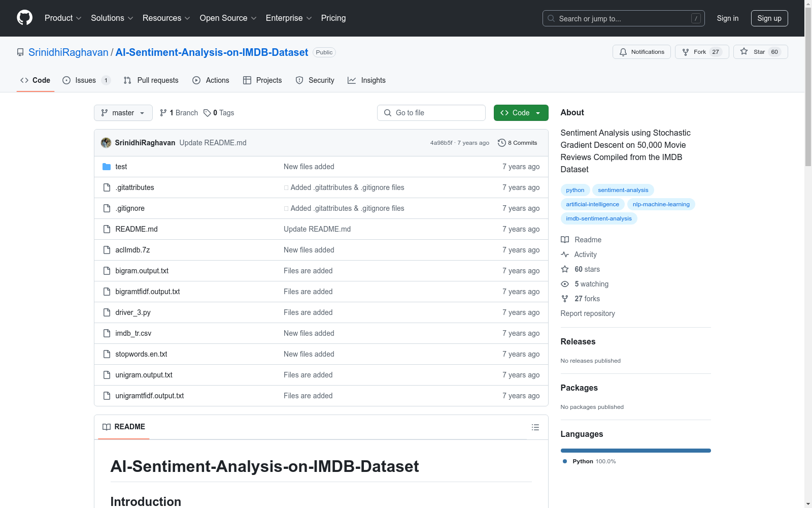Image resolution: width=812 pixels, height=508 pixels.
Task: Open the Pull requests tab
Action: 151,80
